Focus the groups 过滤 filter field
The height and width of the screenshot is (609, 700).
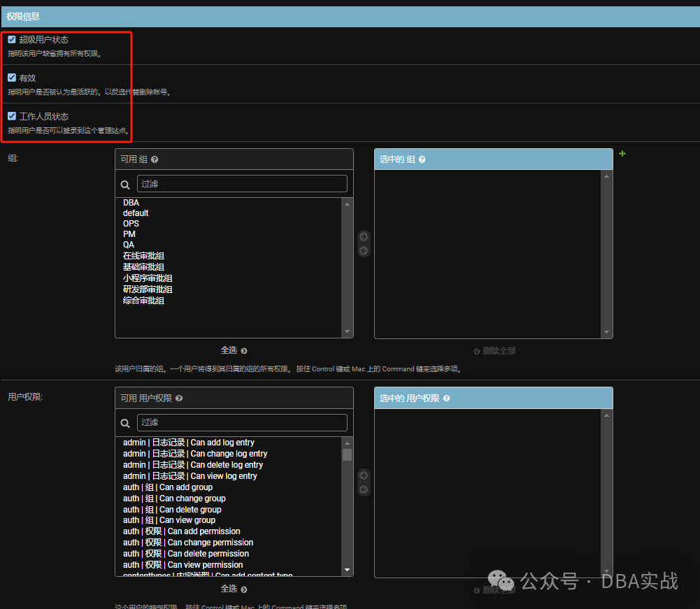[242, 183]
